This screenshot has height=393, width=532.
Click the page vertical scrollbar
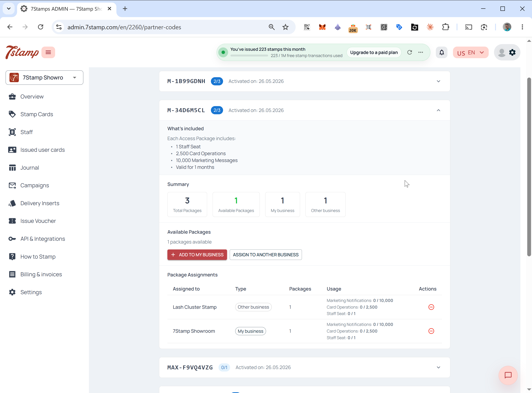[529, 167]
